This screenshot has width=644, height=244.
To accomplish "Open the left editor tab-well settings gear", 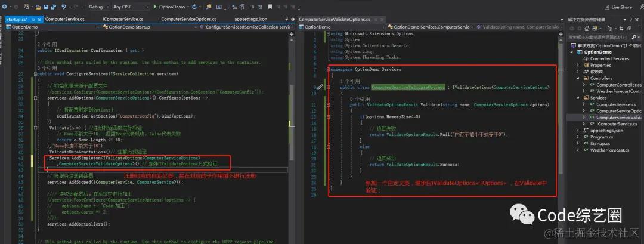I will pos(293,19).
